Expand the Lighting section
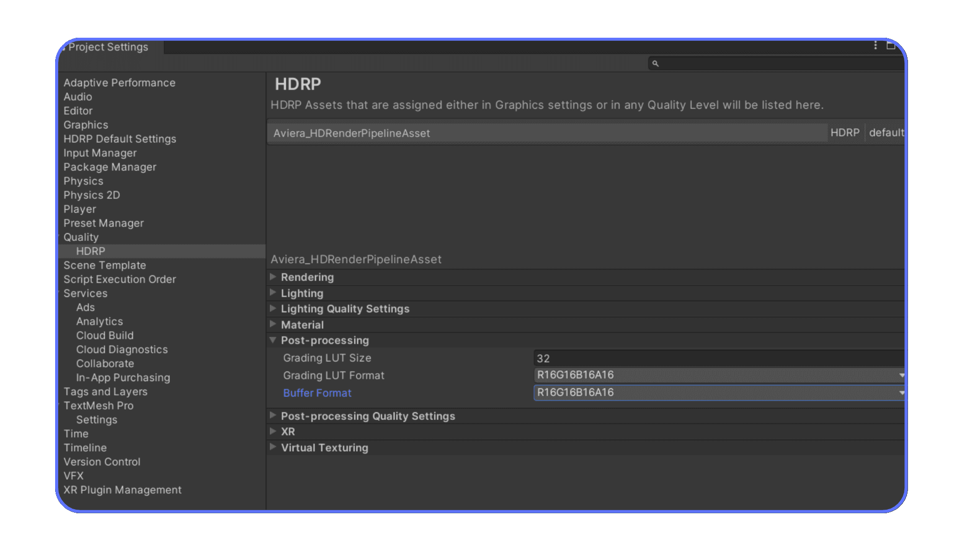The width and height of the screenshot is (980, 551). pos(273,293)
